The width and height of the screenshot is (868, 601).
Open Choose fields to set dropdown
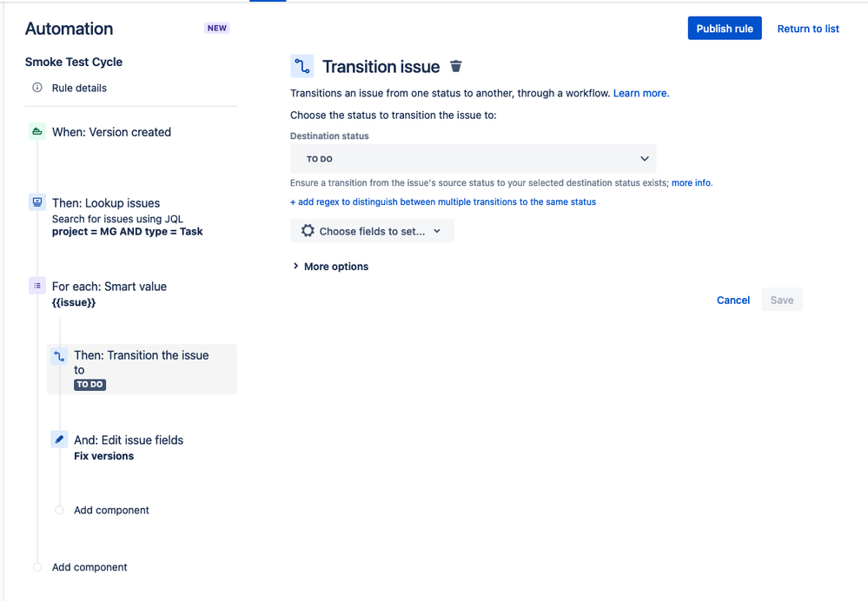coord(372,231)
